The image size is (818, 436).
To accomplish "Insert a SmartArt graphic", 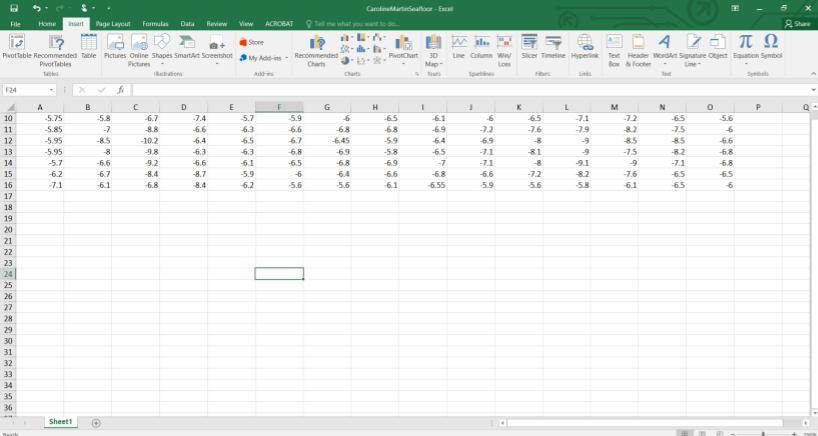I will tap(187, 46).
